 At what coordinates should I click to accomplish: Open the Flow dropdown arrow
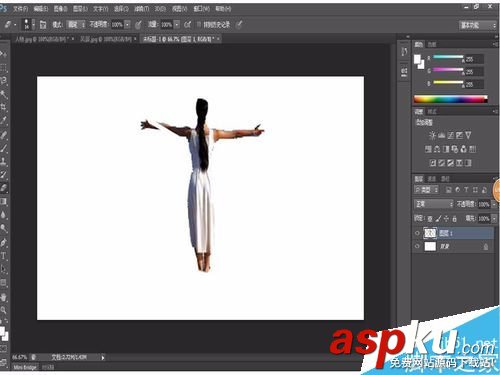(x=177, y=25)
